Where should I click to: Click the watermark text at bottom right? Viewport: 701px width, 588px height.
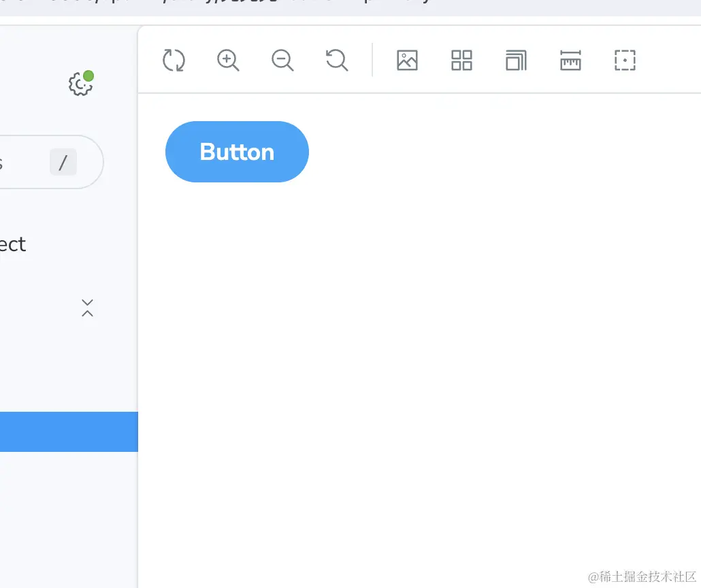[x=642, y=576]
